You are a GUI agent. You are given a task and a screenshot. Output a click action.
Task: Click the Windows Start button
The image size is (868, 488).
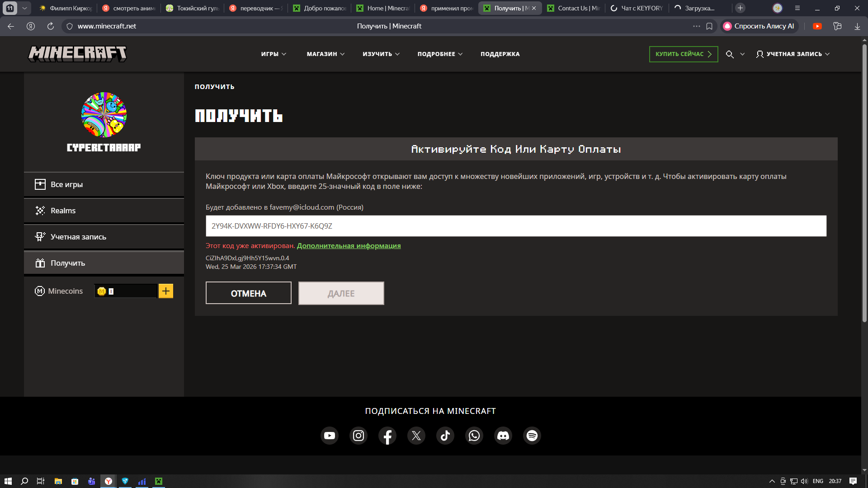(x=8, y=481)
